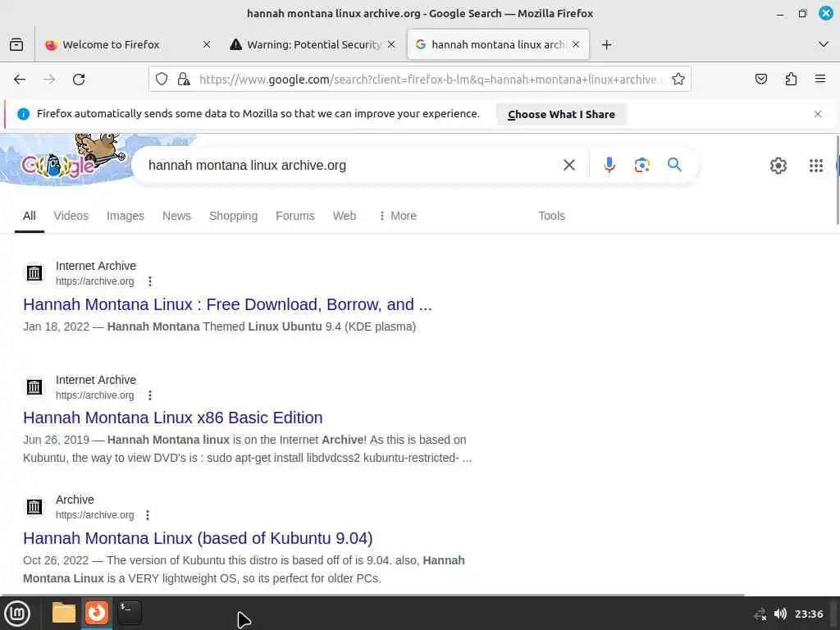Search by image with camera lens
The width and height of the screenshot is (840, 630).
(x=641, y=165)
